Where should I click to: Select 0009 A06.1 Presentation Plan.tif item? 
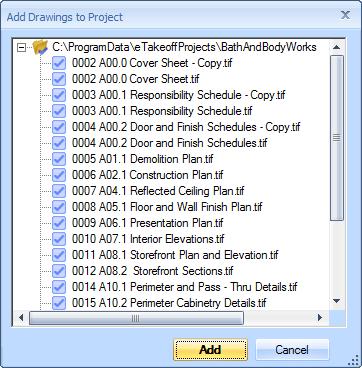(x=148, y=223)
